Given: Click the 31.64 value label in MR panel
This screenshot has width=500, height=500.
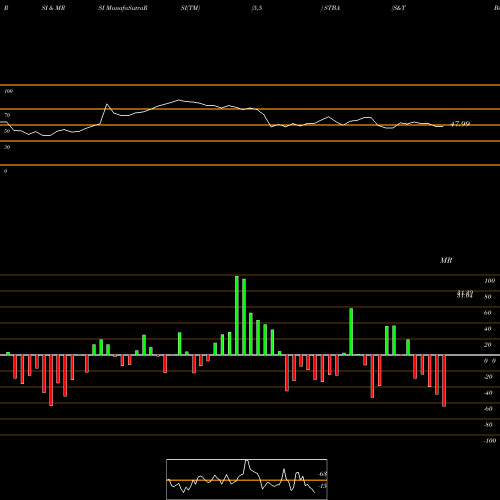Looking at the screenshot, I should (465, 294).
